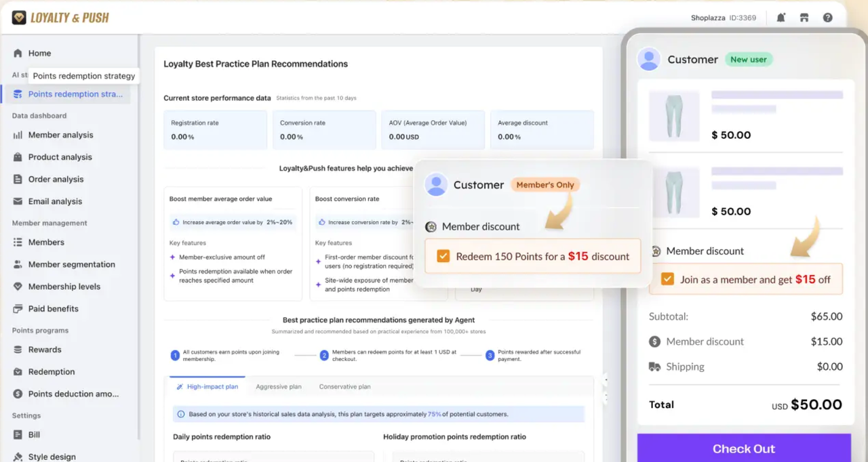Switch to the Aggressive plan tab
Screen dimensions: 868x462
(278, 387)
